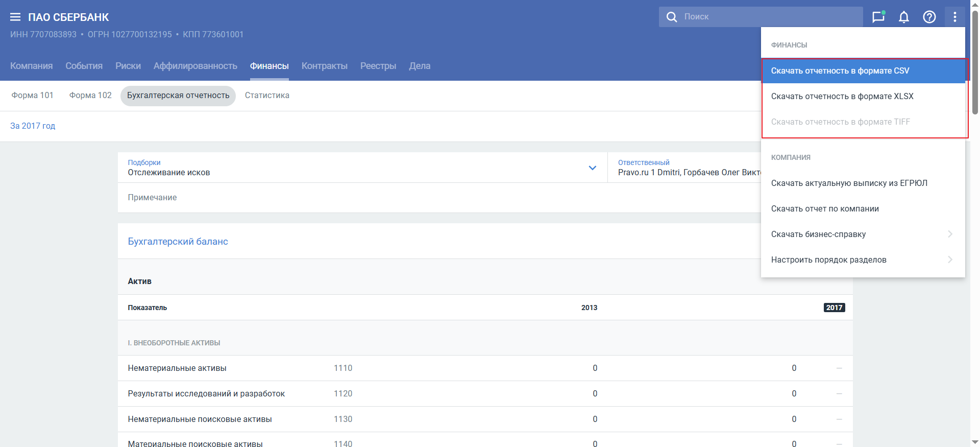Screen dimensions: 980x447
Task: Click the За 2017 год link
Action: [x=33, y=126]
